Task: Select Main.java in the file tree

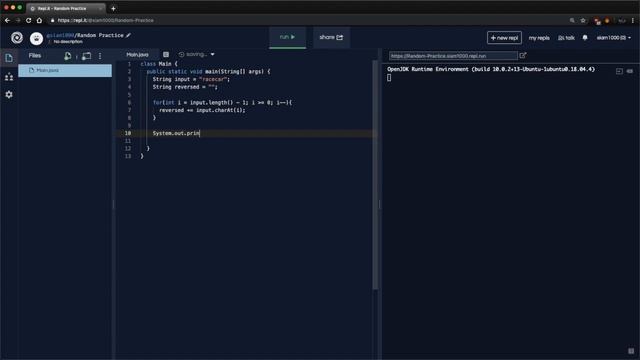Action: click(x=65, y=70)
